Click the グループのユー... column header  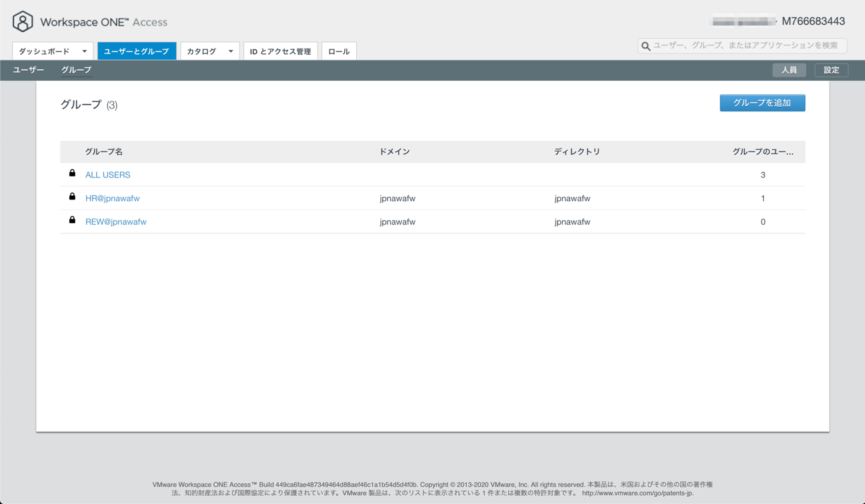[x=762, y=151]
